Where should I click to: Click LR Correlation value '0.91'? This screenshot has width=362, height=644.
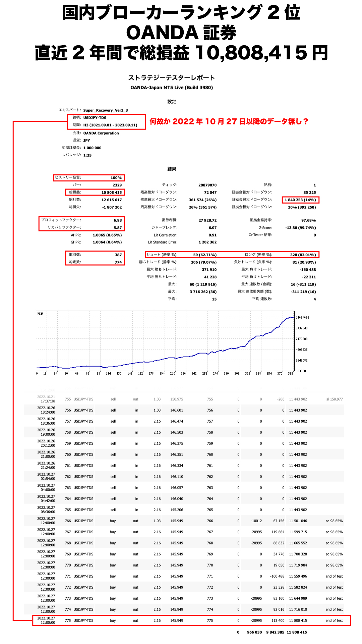coord(213,235)
